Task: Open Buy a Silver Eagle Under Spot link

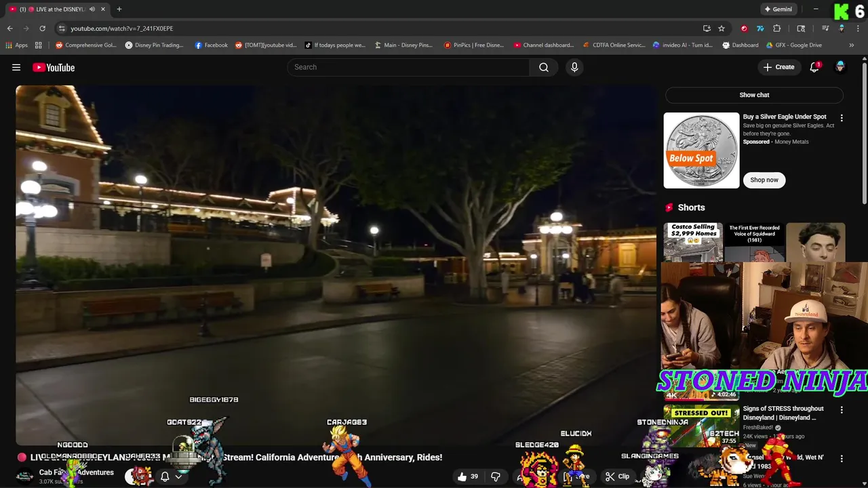Action: (x=785, y=117)
